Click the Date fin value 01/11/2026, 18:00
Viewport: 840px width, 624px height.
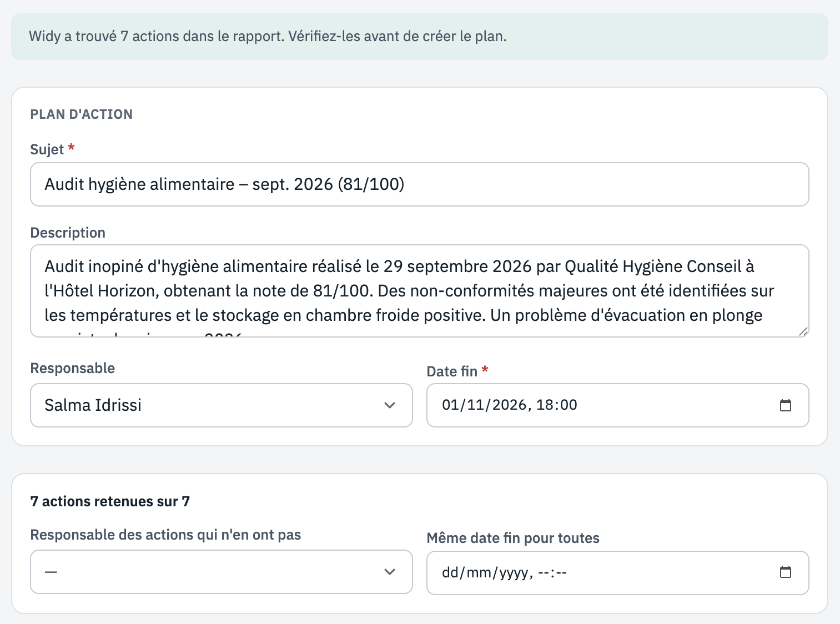click(x=509, y=405)
